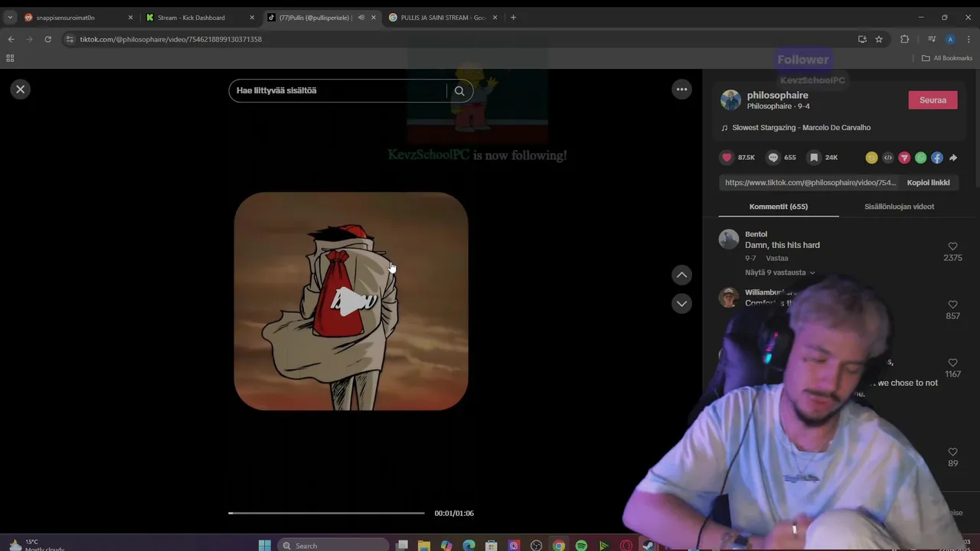The height and width of the screenshot is (551, 980).
Task: Save the video with the bookmark icon
Action: (815, 158)
